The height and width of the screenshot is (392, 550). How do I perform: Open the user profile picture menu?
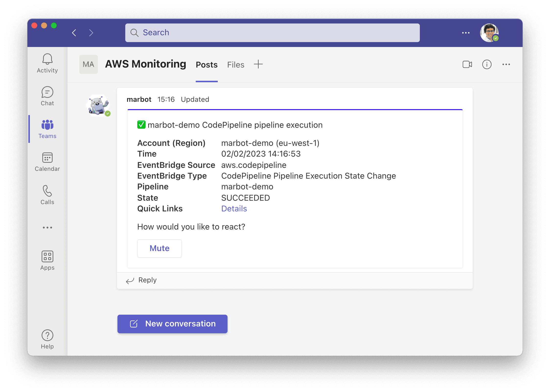click(489, 33)
